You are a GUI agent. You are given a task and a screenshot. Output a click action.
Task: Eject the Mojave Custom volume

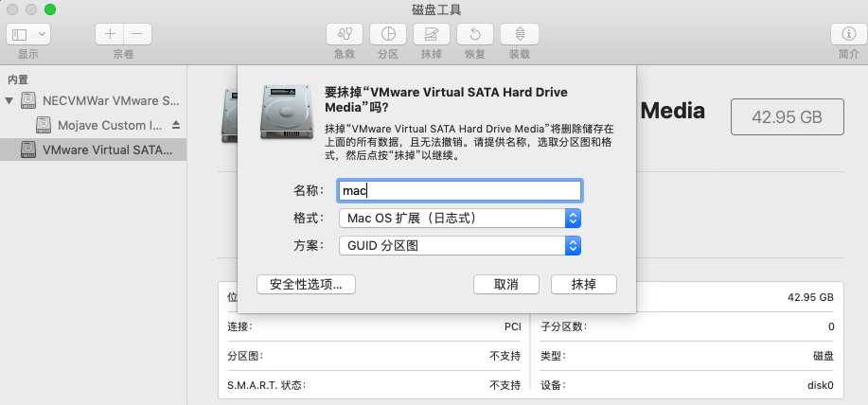(176, 125)
